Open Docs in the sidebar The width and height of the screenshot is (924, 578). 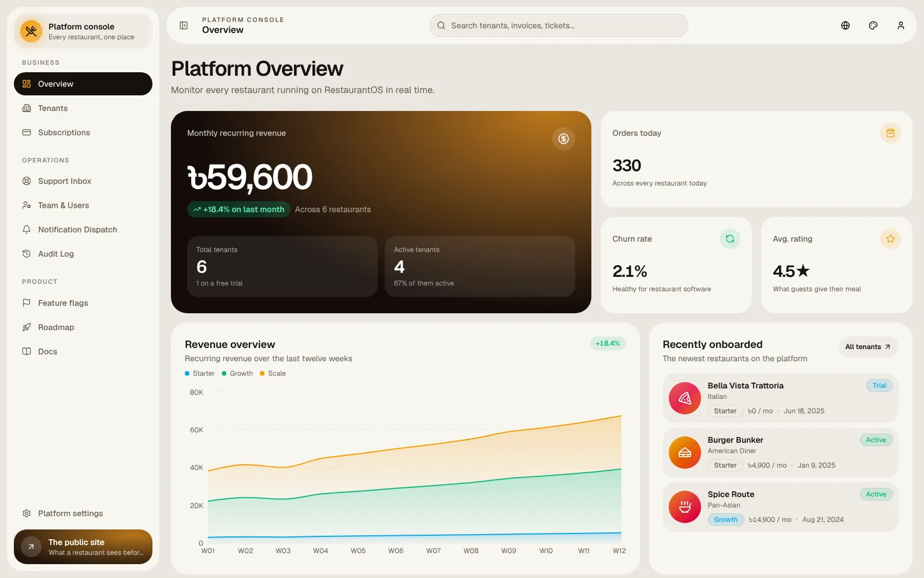[x=83, y=351]
